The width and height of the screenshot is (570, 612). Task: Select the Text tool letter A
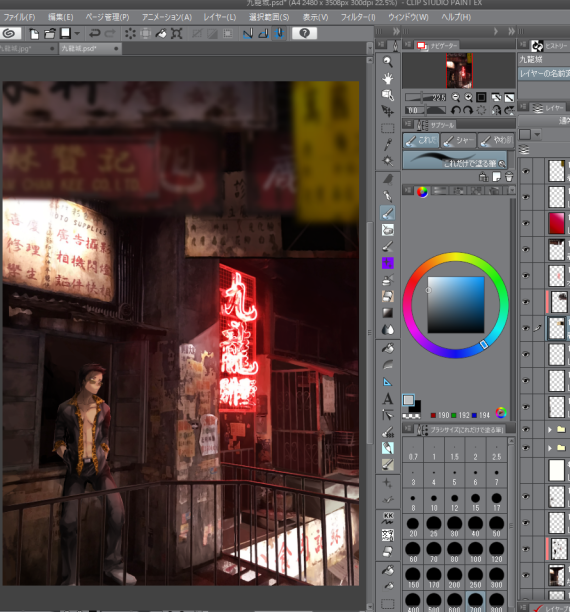(387, 399)
